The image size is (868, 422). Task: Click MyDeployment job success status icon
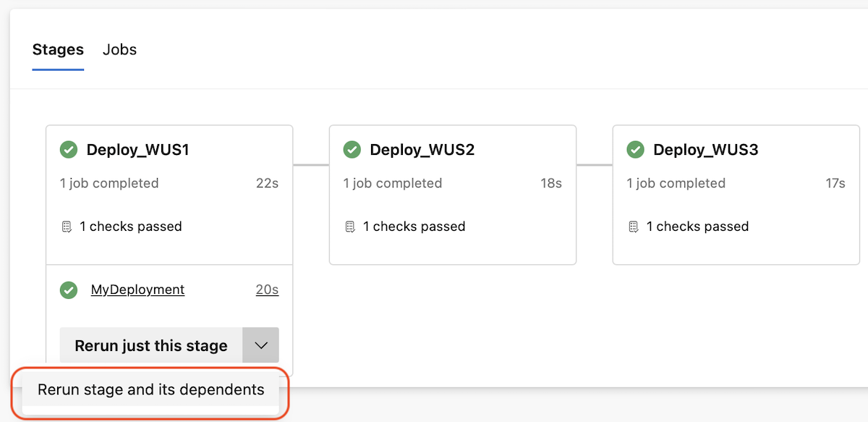(x=69, y=290)
